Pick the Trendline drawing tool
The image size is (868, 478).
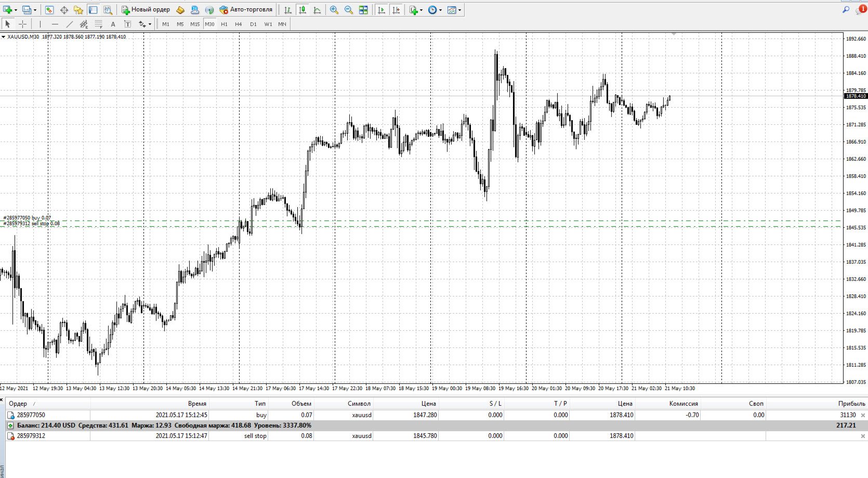(x=69, y=24)
